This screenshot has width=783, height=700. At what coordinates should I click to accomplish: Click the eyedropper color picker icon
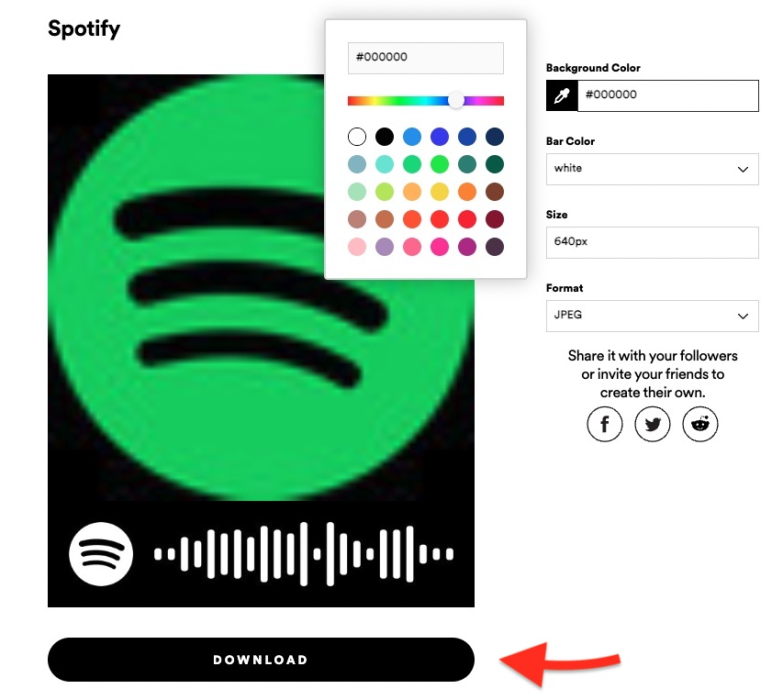(x=562, y=95)
